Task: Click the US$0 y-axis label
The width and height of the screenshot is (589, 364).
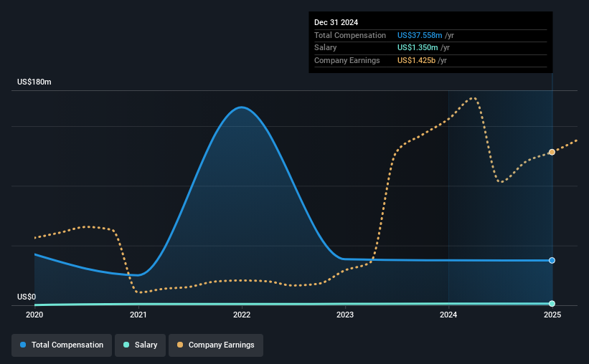Action: (x=27, y=297)
